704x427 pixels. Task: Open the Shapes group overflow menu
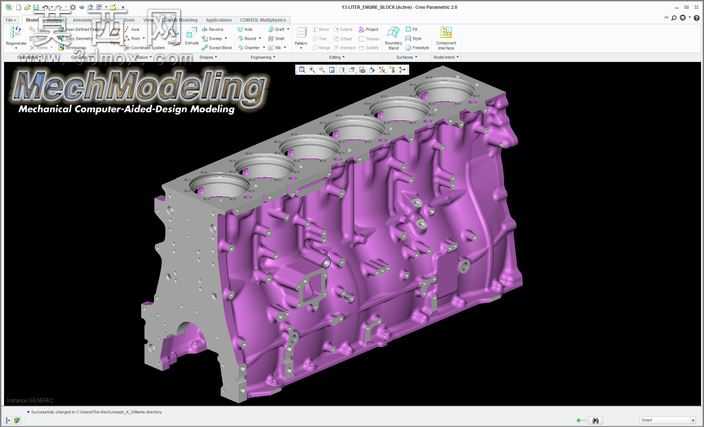click(208, 57)
